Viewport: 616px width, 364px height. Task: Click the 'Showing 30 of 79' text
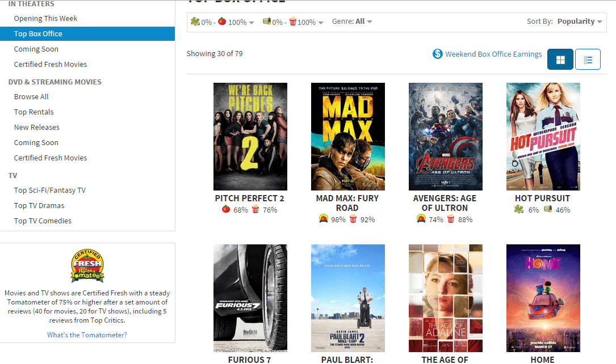pos(215,54)
